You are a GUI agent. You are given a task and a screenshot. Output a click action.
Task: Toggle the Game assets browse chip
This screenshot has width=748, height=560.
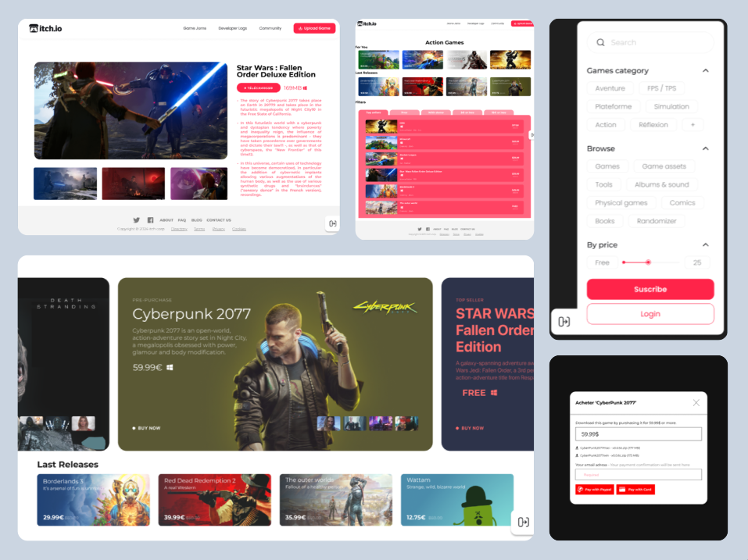coord(664,166)
